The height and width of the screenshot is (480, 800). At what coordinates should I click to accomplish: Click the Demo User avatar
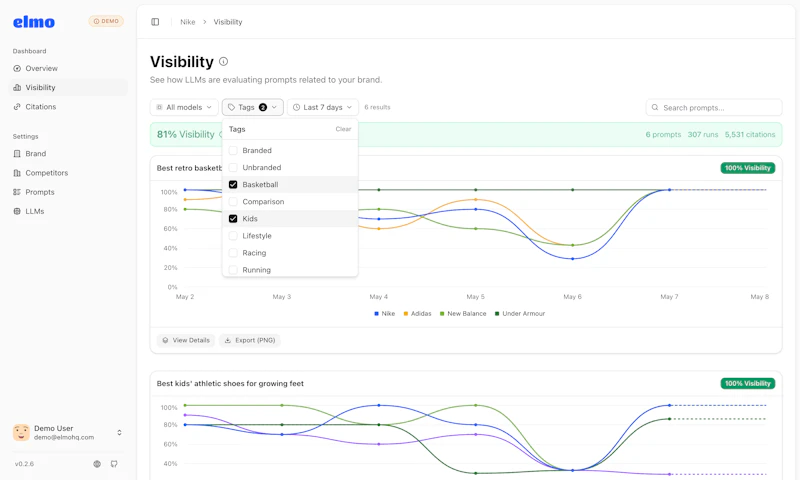coord(21,433)
